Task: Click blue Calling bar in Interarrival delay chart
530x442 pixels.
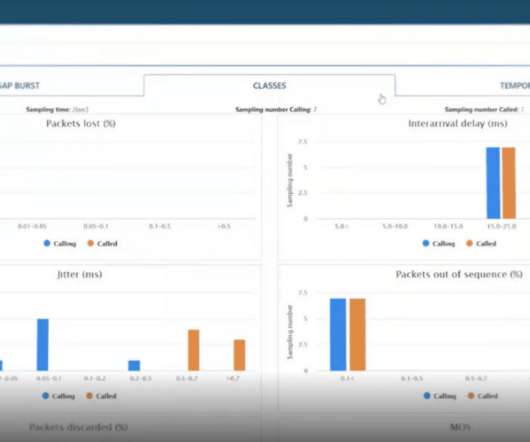Action: click(493, 183)
